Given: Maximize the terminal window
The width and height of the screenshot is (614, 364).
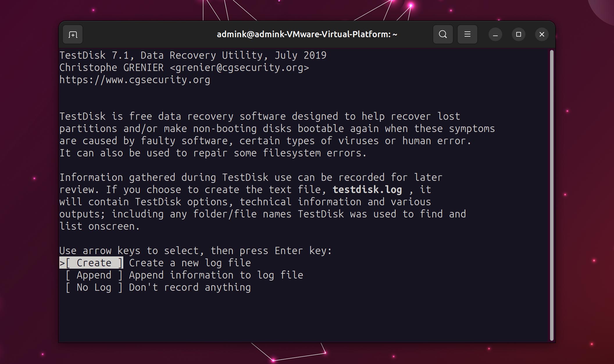Looking at the screenshot, I should coord(518,35).
